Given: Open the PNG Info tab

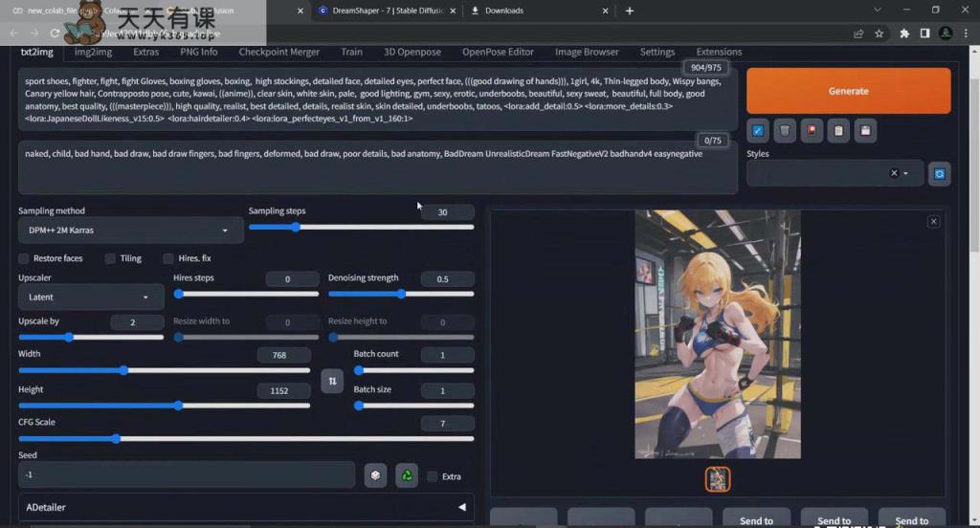Looking at the screenshot, I should [x=199, y=52].
